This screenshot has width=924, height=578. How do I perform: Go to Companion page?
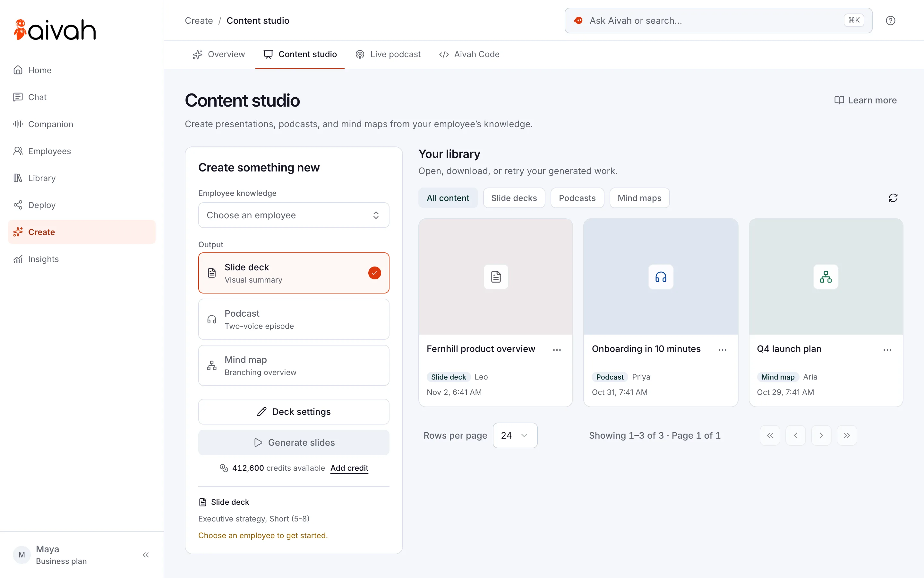click(x=82, y=124)
